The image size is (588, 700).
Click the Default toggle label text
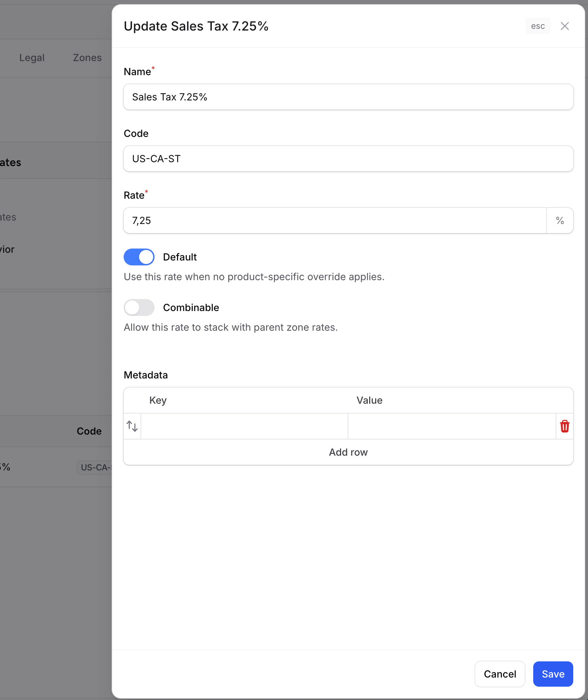pyautogui.click(x=180, y=257)
